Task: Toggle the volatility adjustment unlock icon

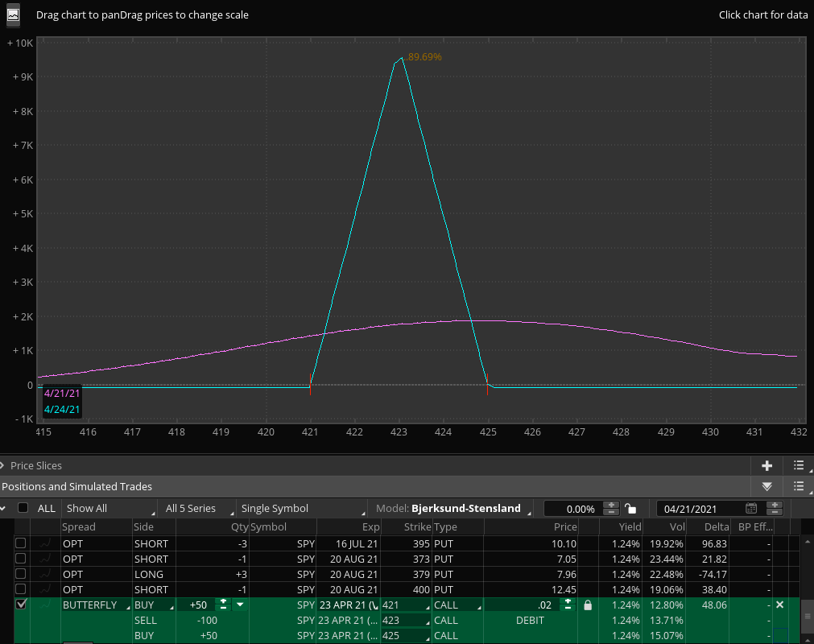Action: click(630, 509)
